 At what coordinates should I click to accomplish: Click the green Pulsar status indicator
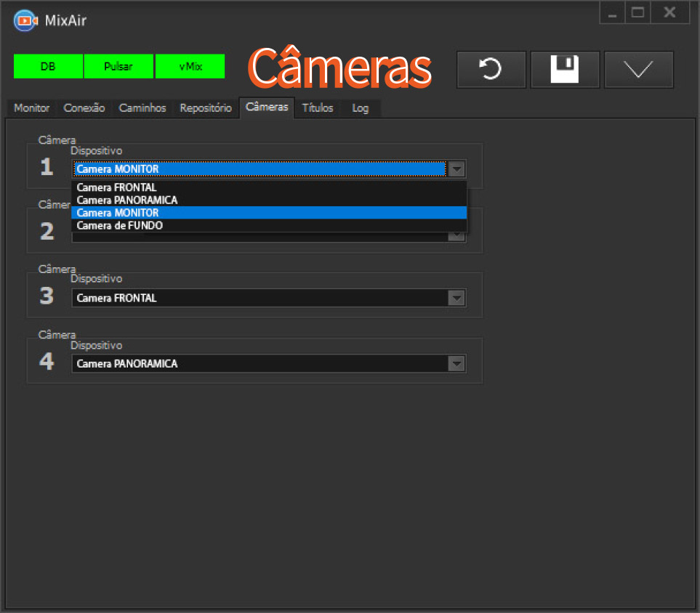(118, 67)
